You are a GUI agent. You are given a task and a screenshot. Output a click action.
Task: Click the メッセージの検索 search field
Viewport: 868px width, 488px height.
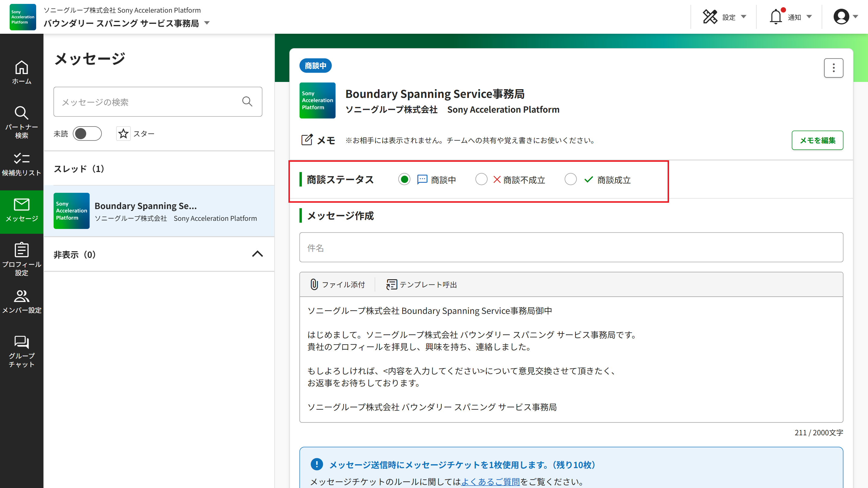(158, 102)
